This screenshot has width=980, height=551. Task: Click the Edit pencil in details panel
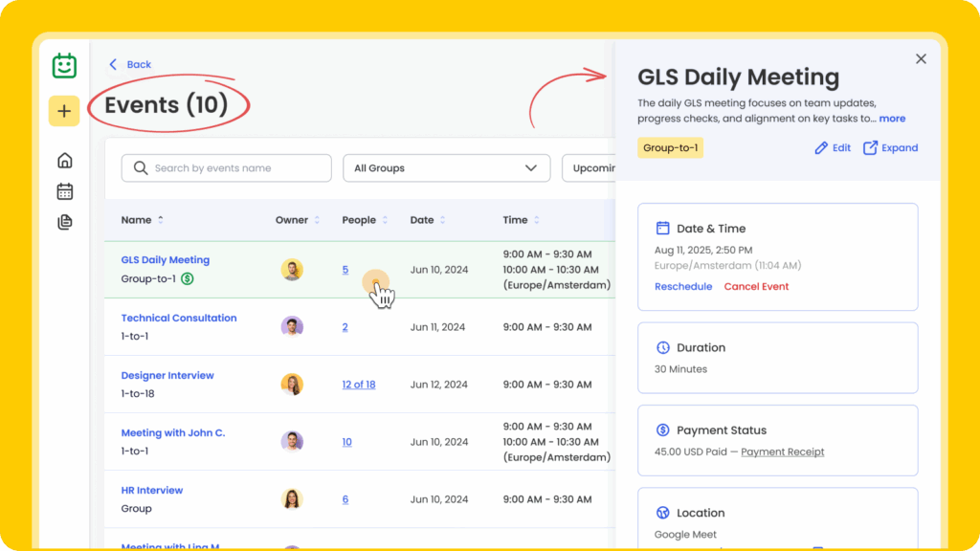832,148
